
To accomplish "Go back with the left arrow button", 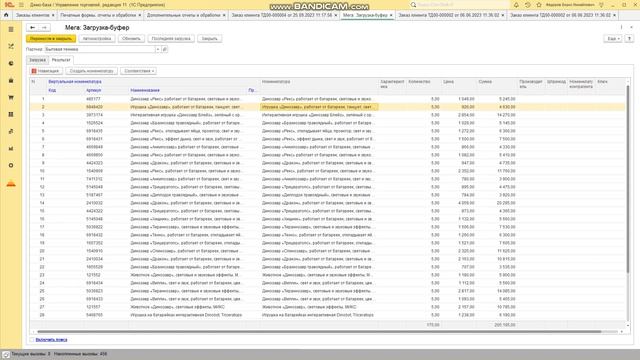I will pyautogui.click(x=32, y=27).
